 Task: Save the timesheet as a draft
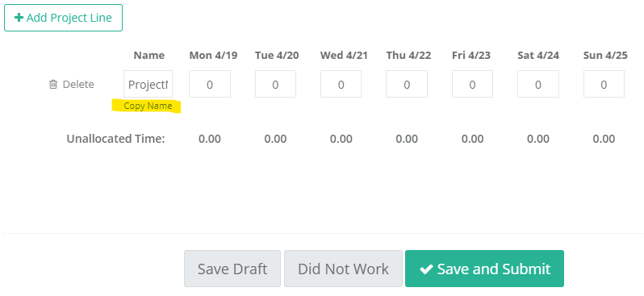tap(232, 269)
